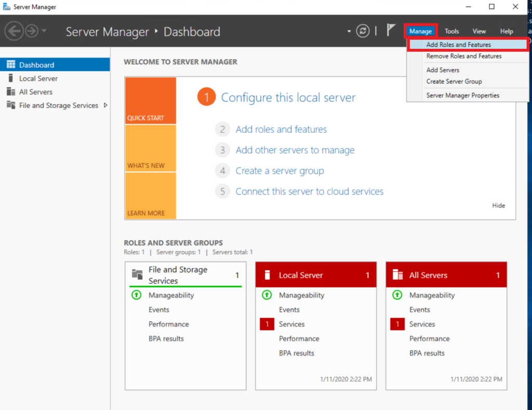Click the forward navigation arrow
Image resolution: width=532 pixels, height=410 pixels.
click(32, 31)
